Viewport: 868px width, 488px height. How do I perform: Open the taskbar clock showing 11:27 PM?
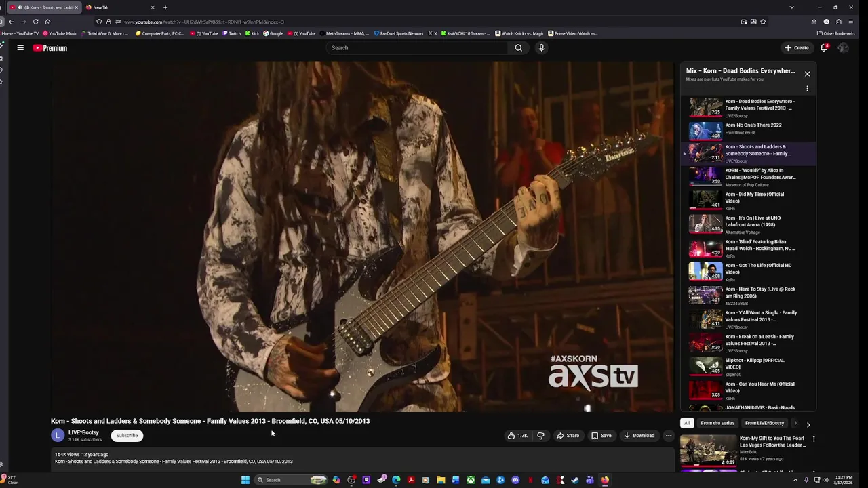coord(844,480)
